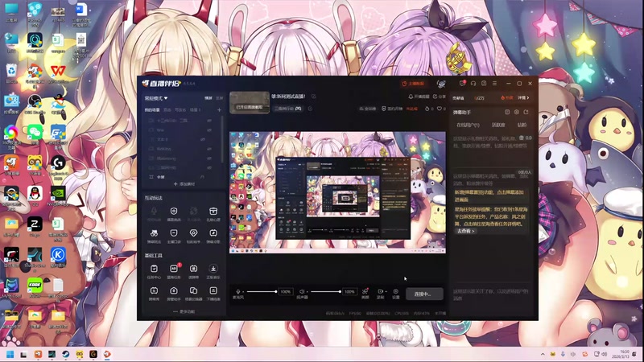Open the 正版音乐 music download tool
644x362 pixels.
(x=213, y=272)
